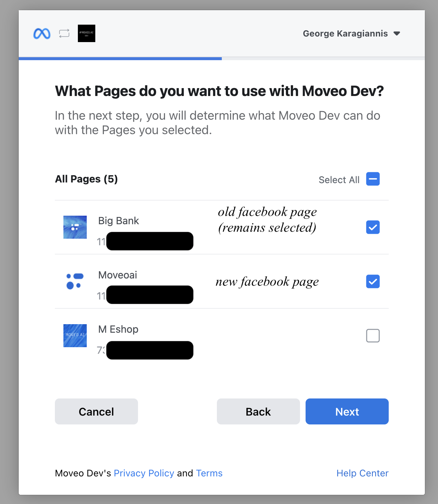Viewport: 438px width, 504px height.
Task: Open the George Karagiannis account dropdown
Action: pos(345,34)
